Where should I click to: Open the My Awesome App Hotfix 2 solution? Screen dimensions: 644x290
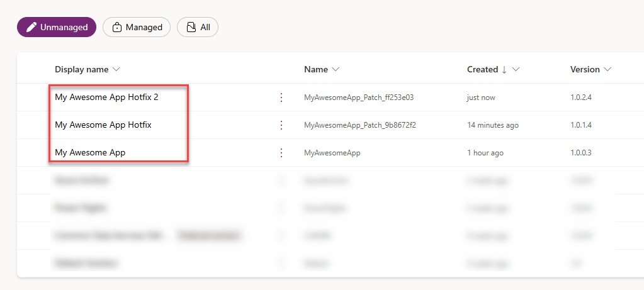107,98
